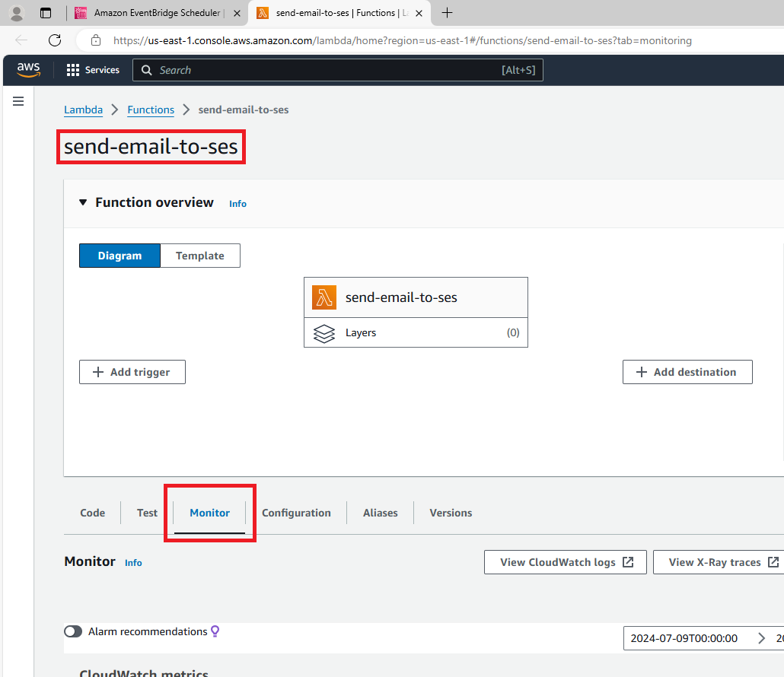Toggle Alarm recommendations switch
The image size is (784, 677).
click(73, 631)
